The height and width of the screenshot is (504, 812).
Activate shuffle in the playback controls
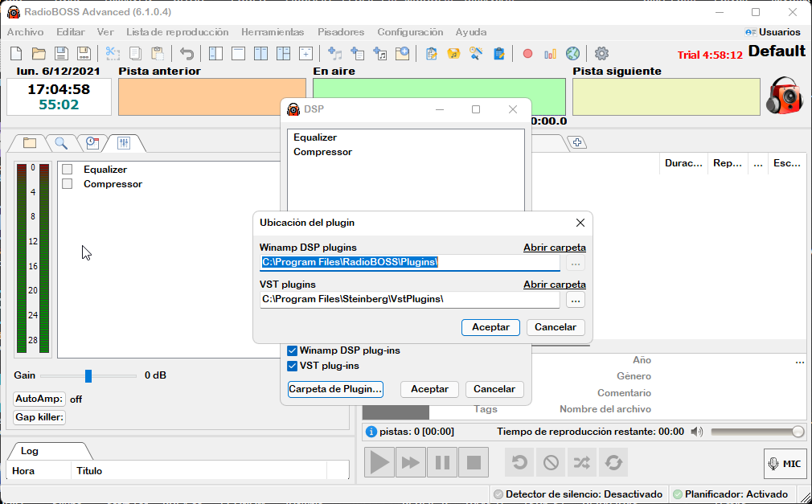click(x=581, y=462)
